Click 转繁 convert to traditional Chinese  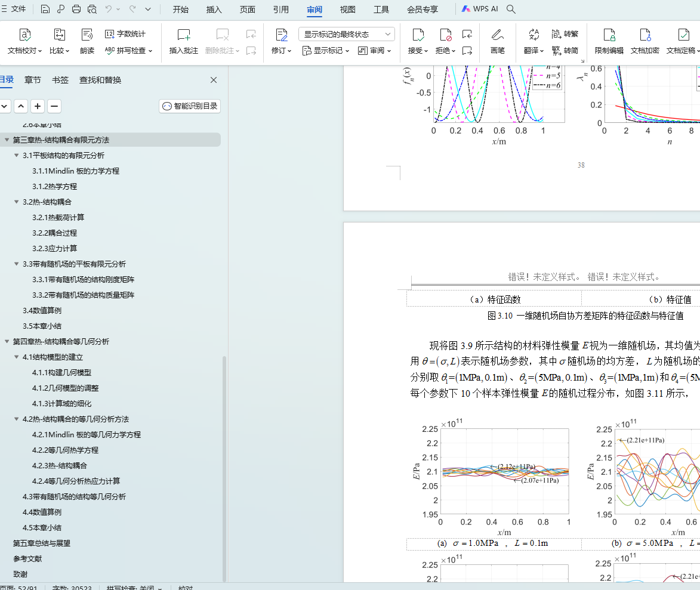[x=565, y=34]
